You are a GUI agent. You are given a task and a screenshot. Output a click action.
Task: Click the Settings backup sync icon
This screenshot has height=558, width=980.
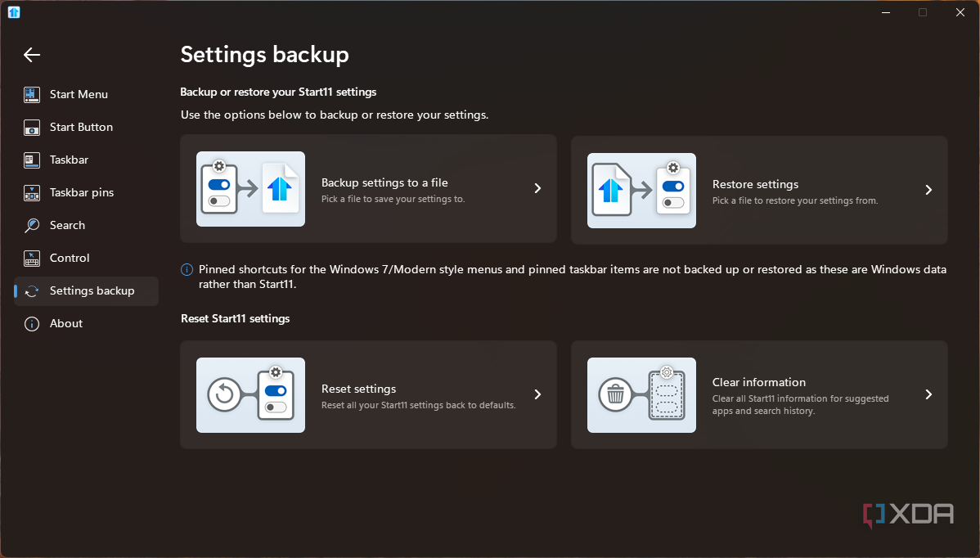pos(32,291)
